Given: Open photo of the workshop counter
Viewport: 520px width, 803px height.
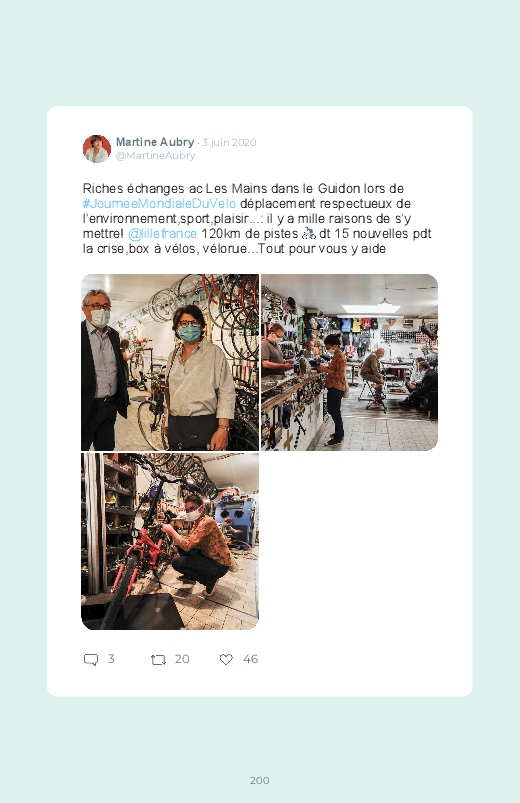Looking at the screenshot, I should pos(349,362).
